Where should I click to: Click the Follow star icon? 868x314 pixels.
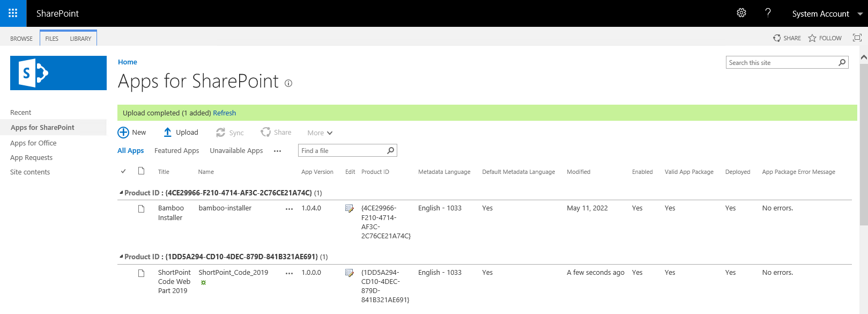(x=812, y=38)
